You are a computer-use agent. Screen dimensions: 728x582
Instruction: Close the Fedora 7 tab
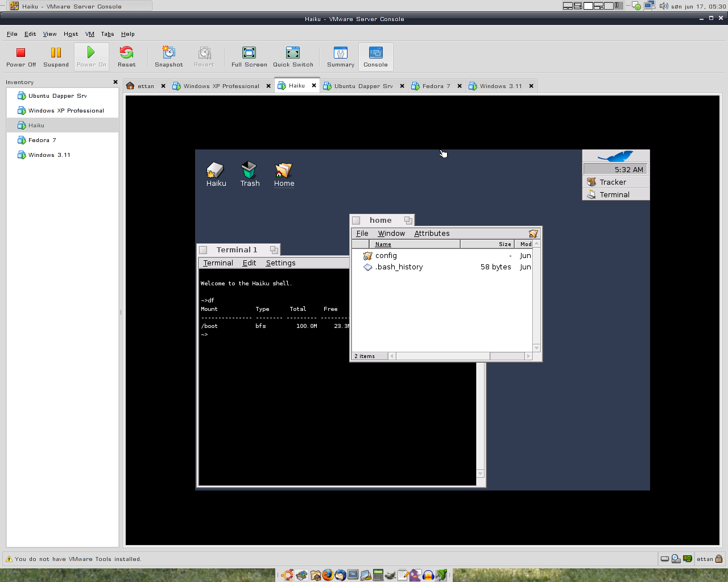460,86
